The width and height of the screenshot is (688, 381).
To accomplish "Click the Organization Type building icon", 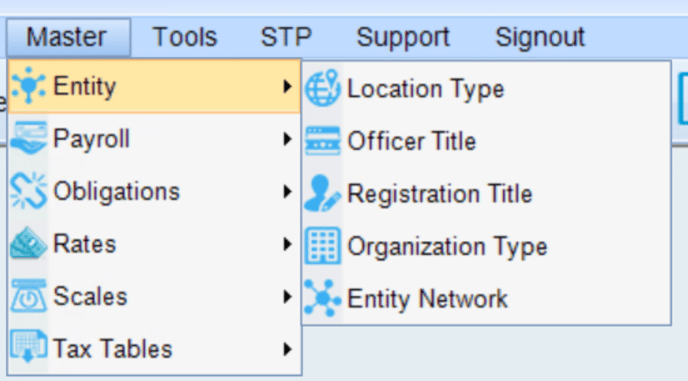I will point(322,246).
